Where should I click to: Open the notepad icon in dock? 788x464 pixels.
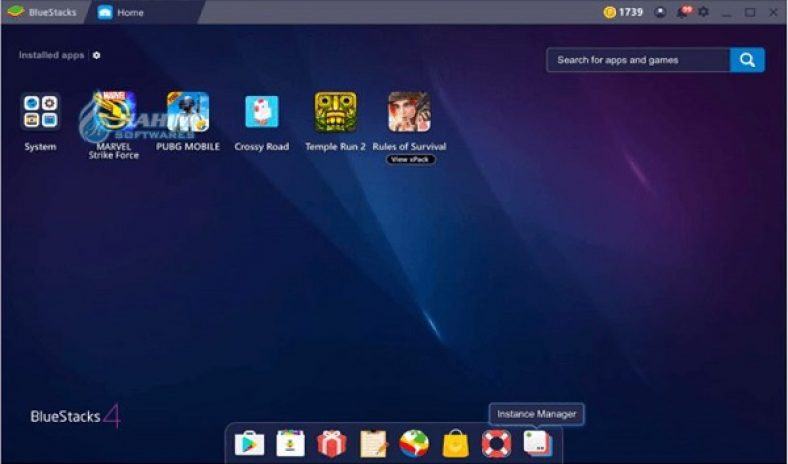click(x=373, y=444)
